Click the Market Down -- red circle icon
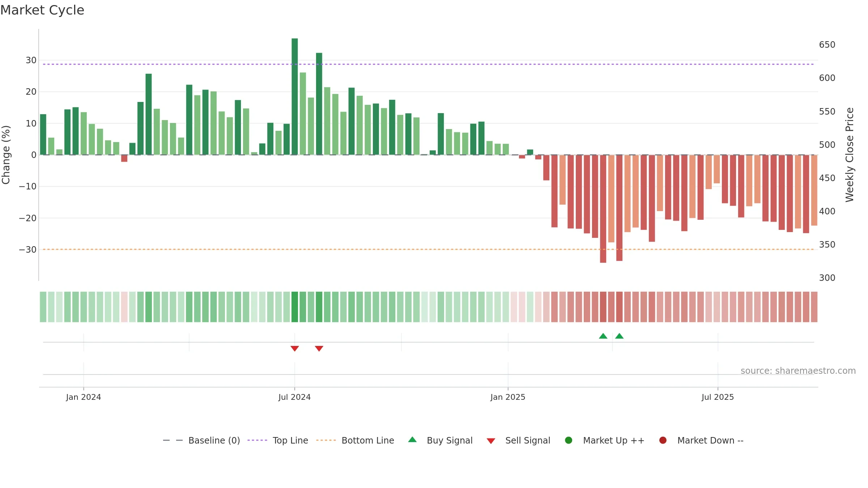The height and width of the screenshot is (488, 868). pyautogui.click(x=663, y=440)
